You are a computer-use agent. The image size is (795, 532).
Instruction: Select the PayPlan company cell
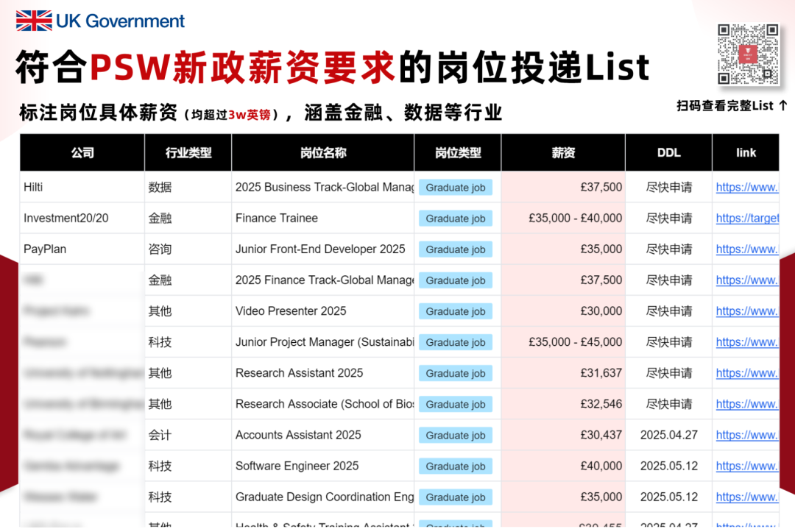click(82, 249)
